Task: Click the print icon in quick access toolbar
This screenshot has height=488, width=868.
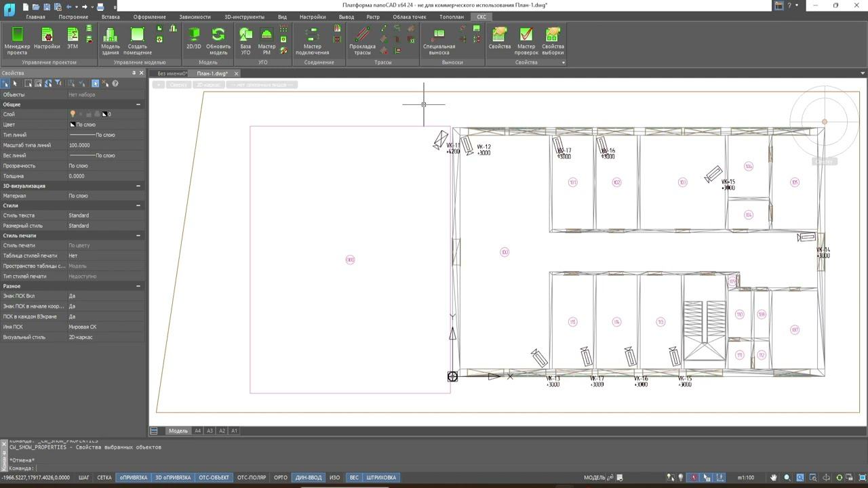Action: click(x=100, y=6)
